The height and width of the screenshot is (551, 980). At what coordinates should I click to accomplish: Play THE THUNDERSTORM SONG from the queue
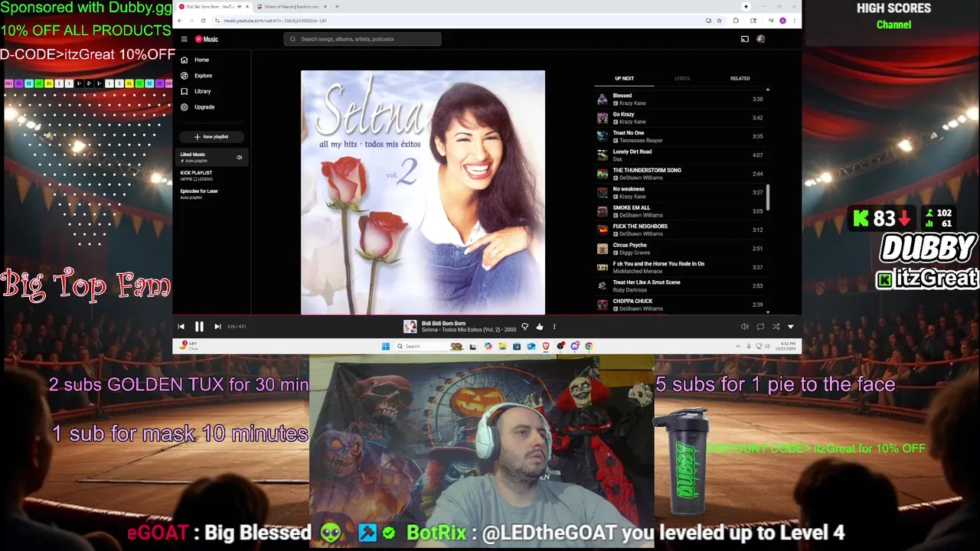click(x=680, y=174)
